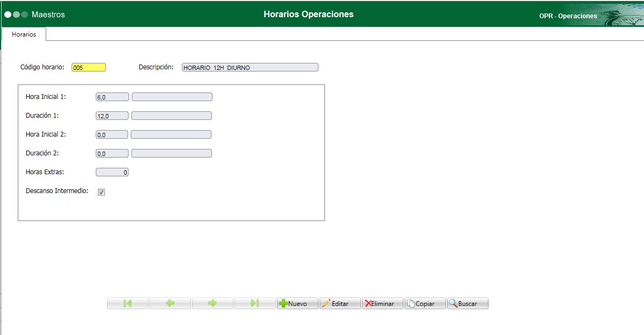Click the empty box beside Duración 2
This screenshot has height=335, width=644.
click(x=172, y=154)
